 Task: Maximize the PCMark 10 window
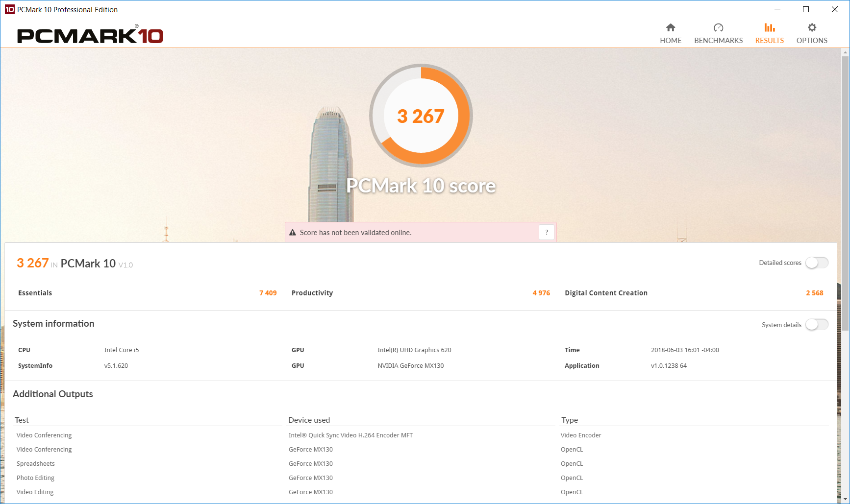coord(805,9)
